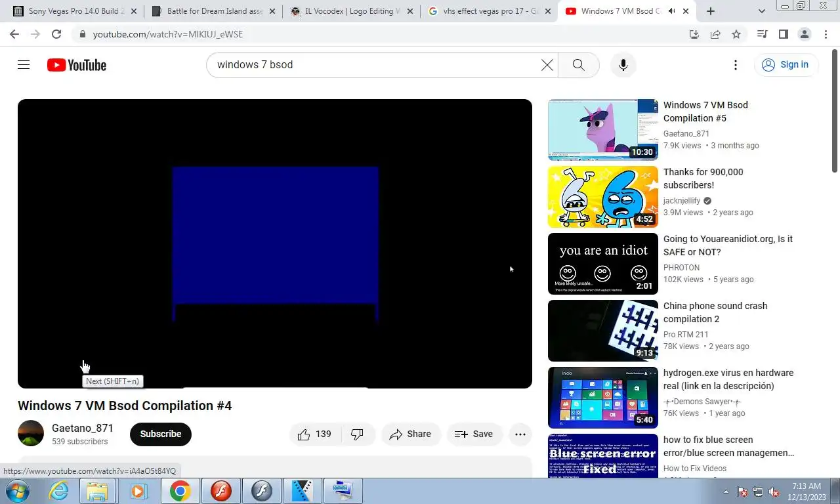Open Thanks for 900,000 subscribers thumbnail

tap(603, 197)
